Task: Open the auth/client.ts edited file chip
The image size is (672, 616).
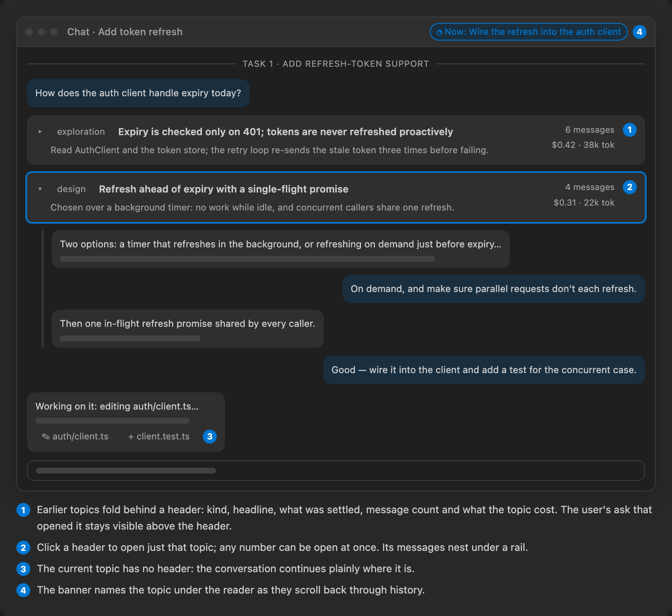Action: 75,437
